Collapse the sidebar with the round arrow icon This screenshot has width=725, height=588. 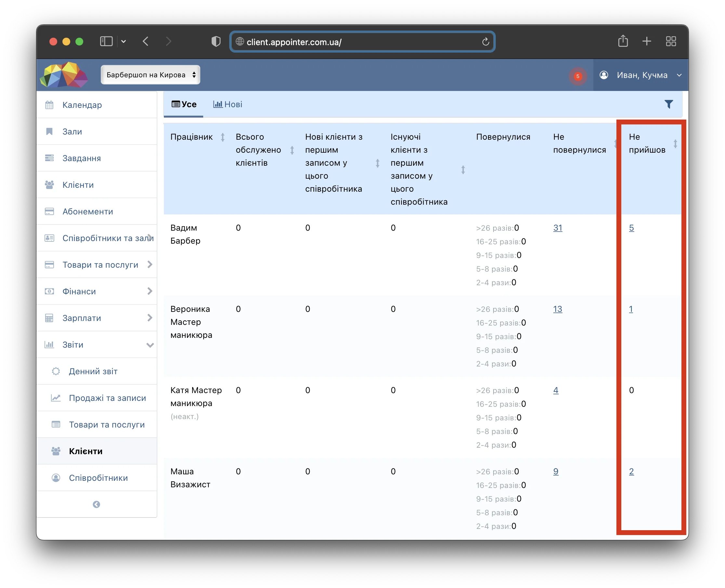[96, 505]
